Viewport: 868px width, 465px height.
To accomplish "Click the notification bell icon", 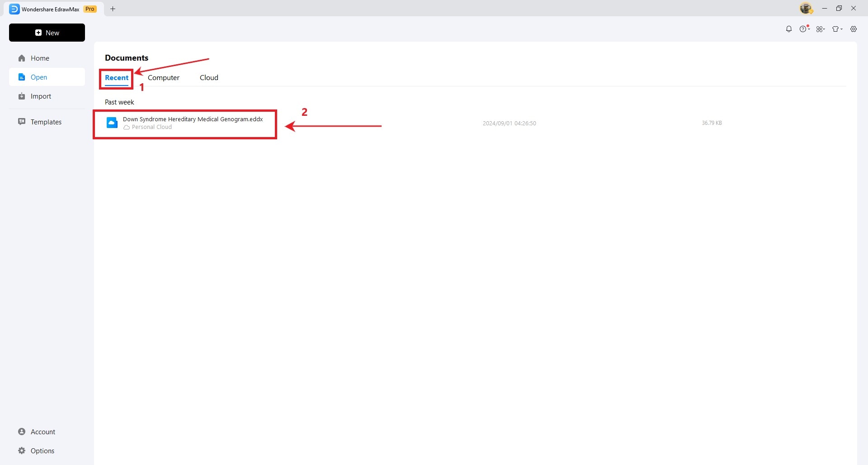I will tap(789, 29).
